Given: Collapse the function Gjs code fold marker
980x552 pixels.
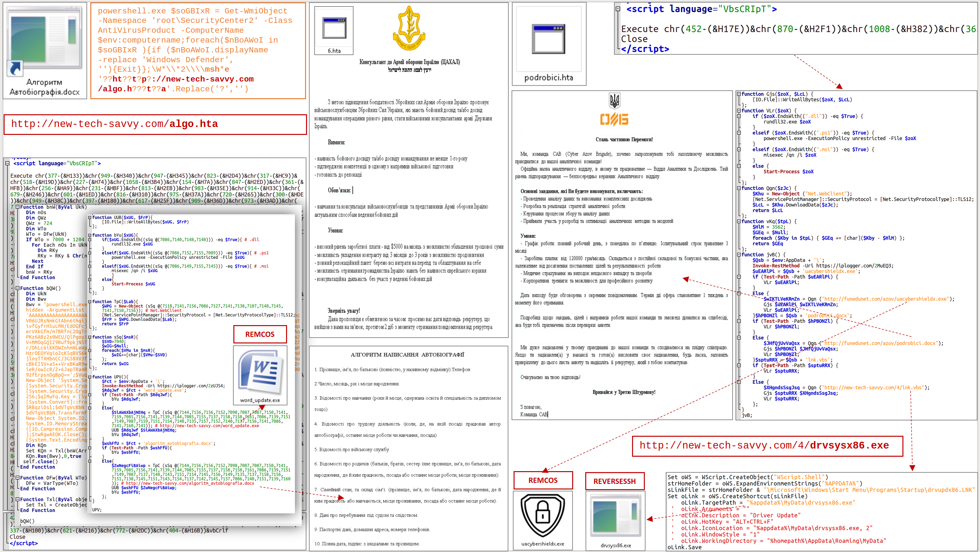Looking at the screenshot, I should 739,94.
